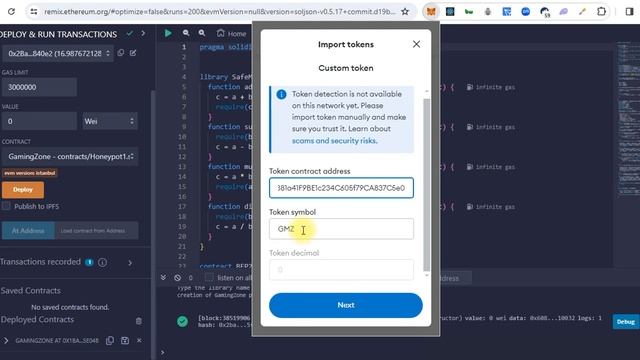640x360 pixels.
Task: Click the blue info icon in notice
Action: (281, 94)
